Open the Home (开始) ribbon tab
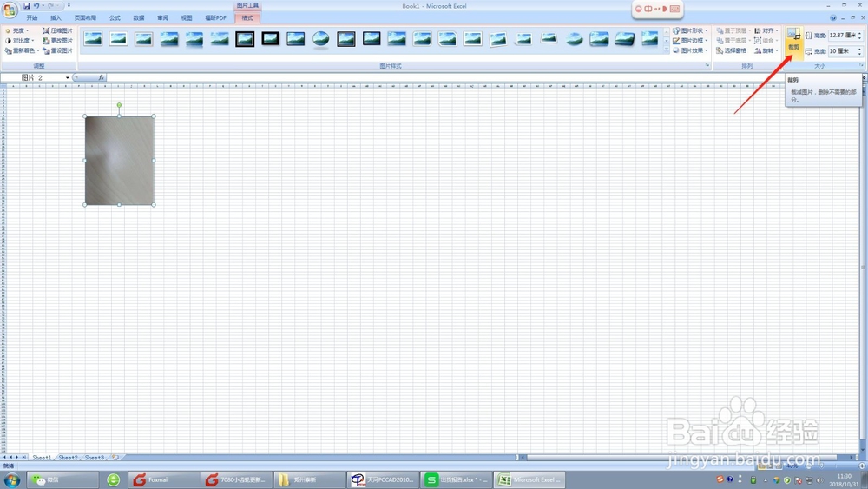The height and width of the screenshot is (489, 868). click(x=32, y=17)
